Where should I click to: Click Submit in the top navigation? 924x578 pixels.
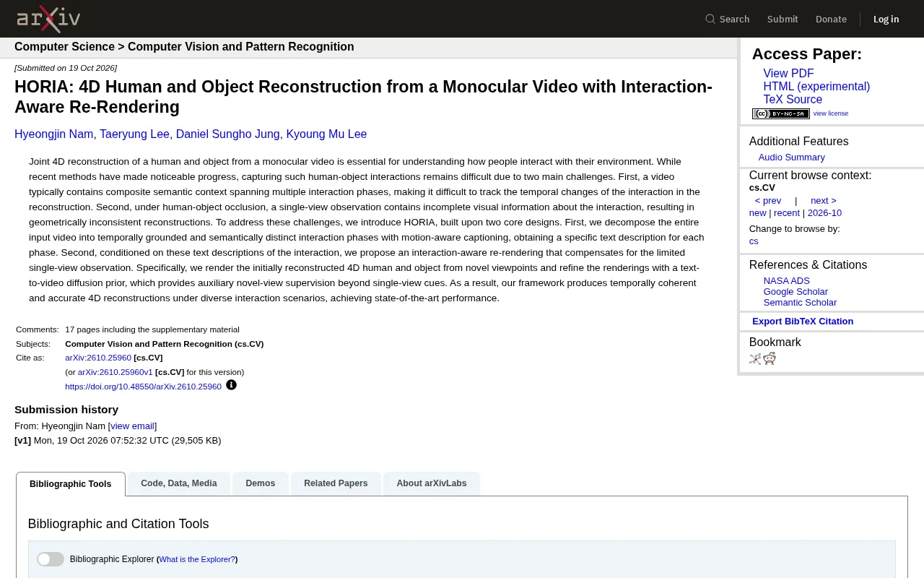click(783, 19)
